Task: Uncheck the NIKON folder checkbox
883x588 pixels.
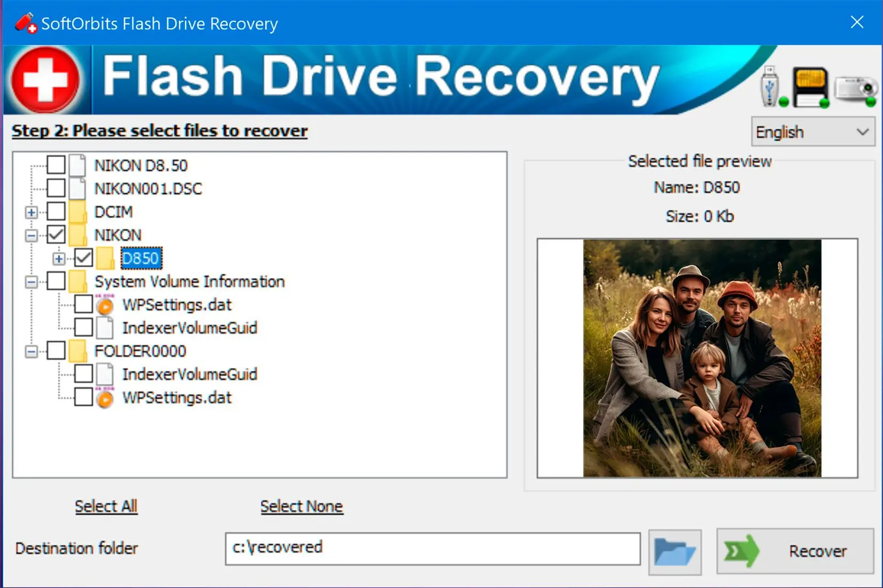Action: click(x=56, y=234)
